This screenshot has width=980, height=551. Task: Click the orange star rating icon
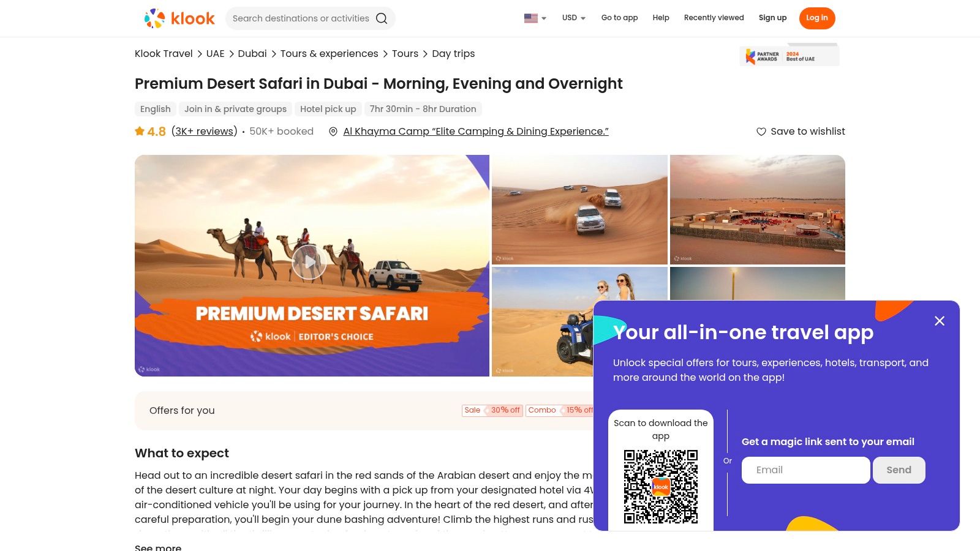(x=140, y=131)
